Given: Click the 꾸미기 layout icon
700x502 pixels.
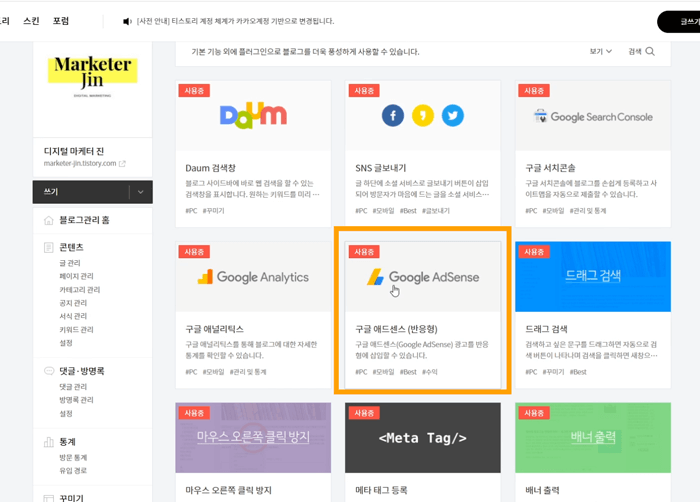Looking at the screenshot, I should point(49,498).
